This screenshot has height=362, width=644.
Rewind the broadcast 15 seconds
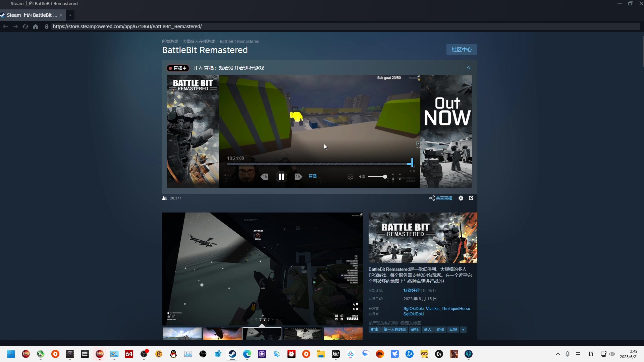pos(265,177)
